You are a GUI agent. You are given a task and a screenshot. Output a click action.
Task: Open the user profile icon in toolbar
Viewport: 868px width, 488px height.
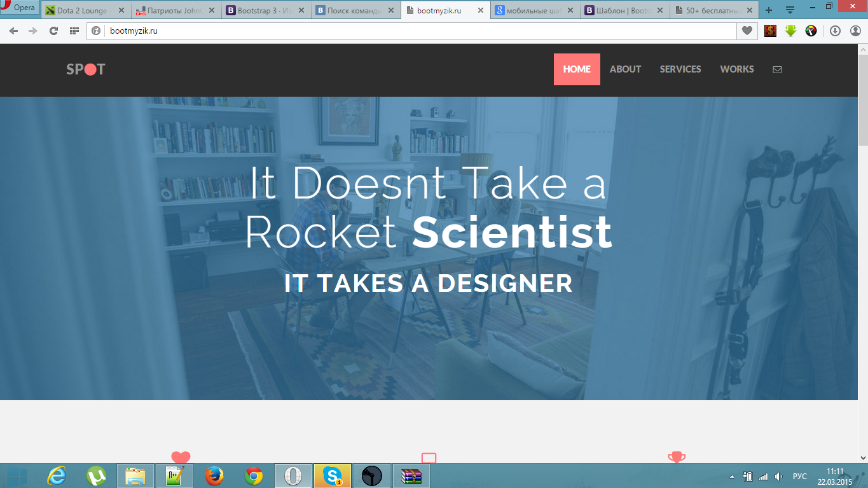click(x=855, y=31)
